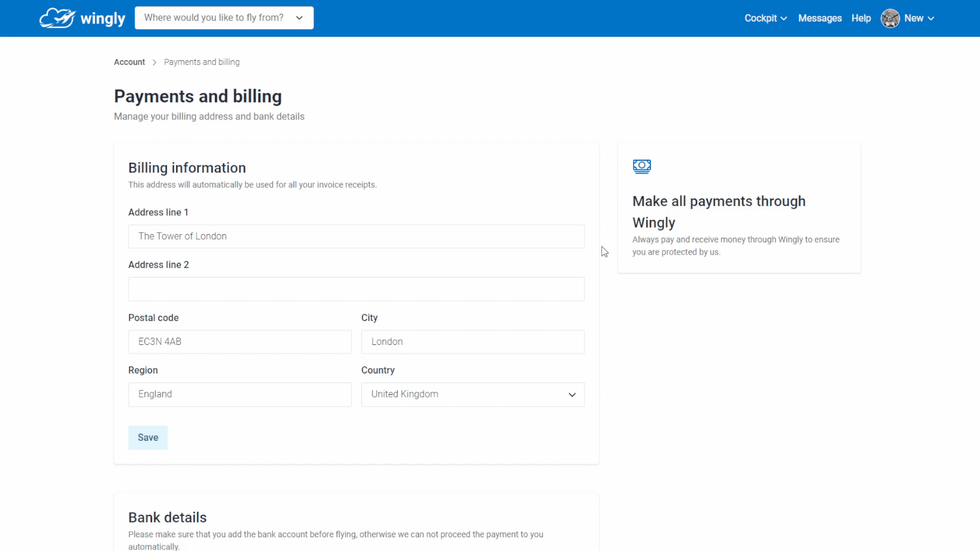980x551 pixels.
Task: Click the breadcrumb arrow separator
Action: 154,62
